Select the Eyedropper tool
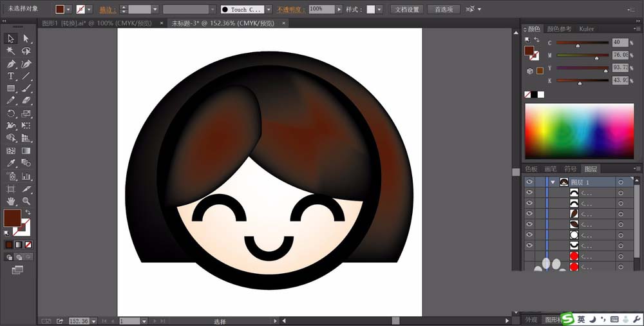This screenshot has width=644, height=326. point(11,163)
